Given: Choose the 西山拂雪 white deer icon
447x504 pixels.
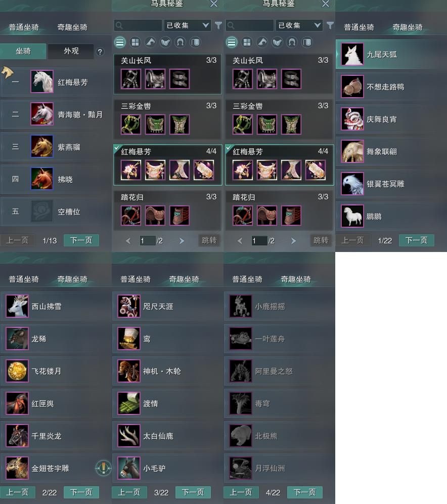Looking at the screenshot, I should 17,306.
